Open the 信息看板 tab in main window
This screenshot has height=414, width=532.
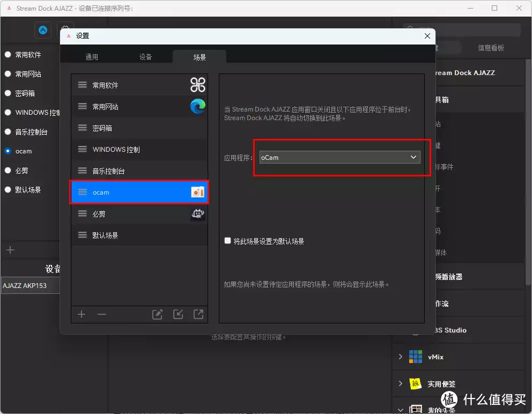(491, 48)
